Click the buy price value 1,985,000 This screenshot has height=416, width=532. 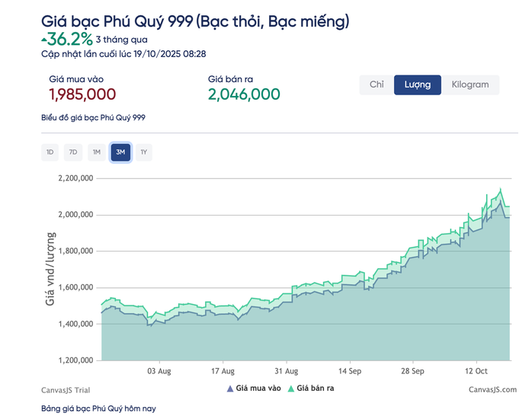pyautogui.click(x=82, y=94)
